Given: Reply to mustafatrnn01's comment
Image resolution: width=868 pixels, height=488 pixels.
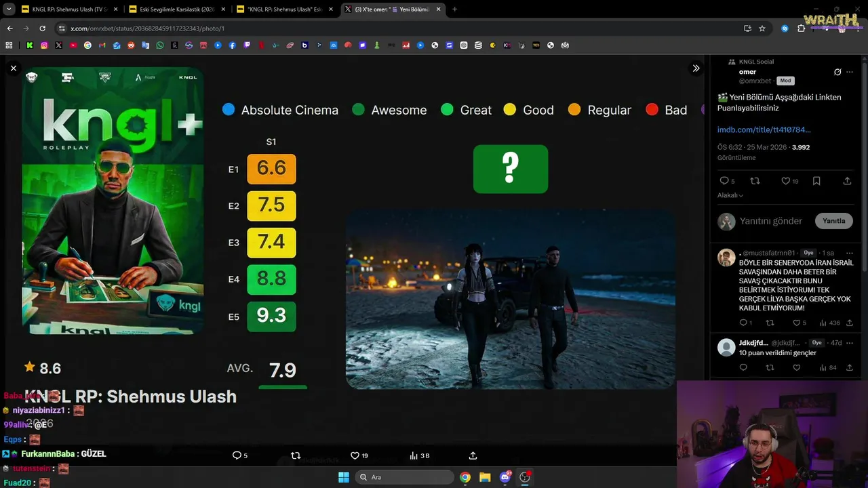Looking at the screenshot, I should point(743,323).
